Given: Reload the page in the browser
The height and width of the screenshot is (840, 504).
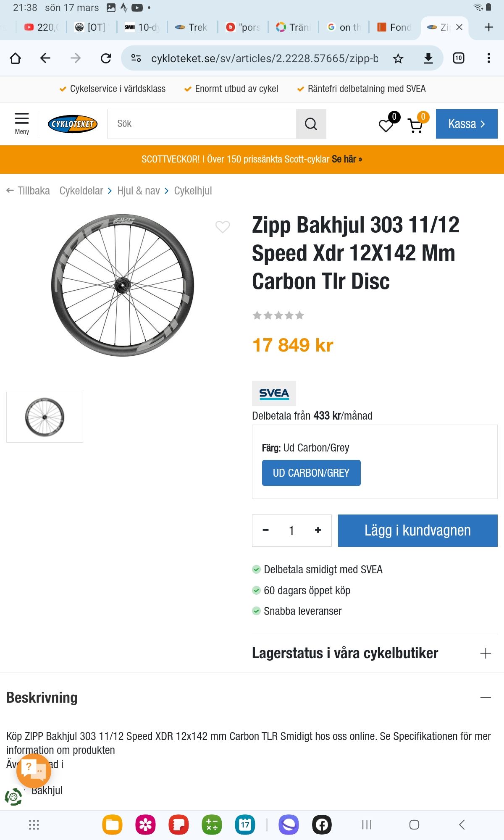Looking at the screenshot, I should tap(106, 58).
